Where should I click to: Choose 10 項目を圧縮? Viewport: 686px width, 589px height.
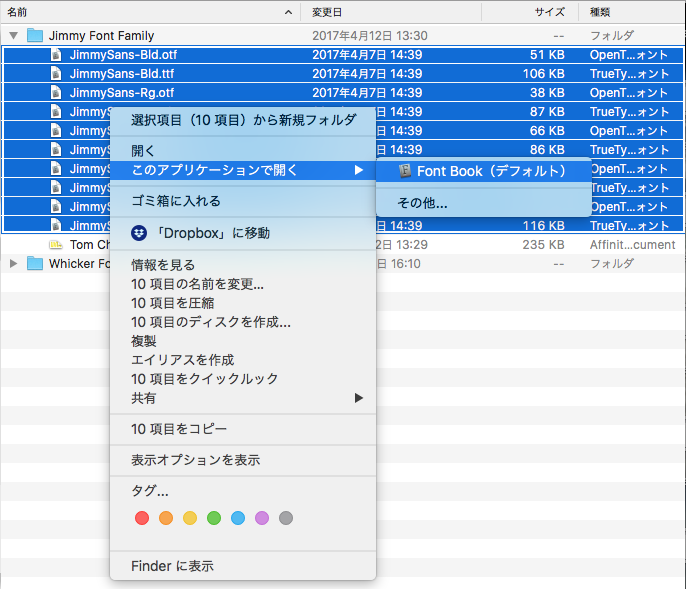(173, 303)
